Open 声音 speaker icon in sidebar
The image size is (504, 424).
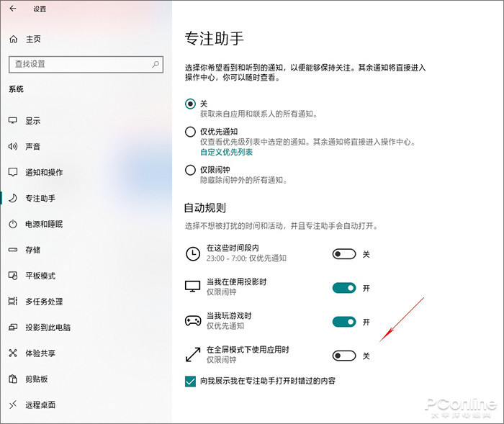click(x=12, y=147)
